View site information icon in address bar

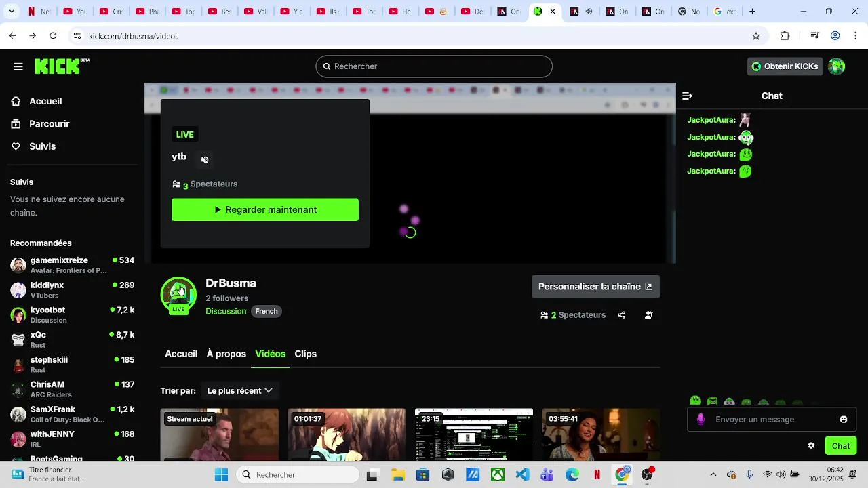77,36
